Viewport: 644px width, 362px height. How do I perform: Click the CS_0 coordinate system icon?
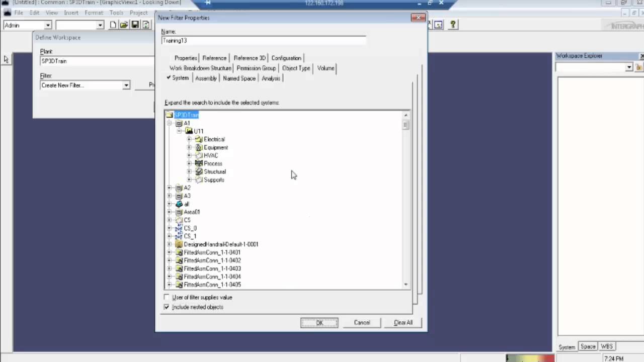point(179,228)
